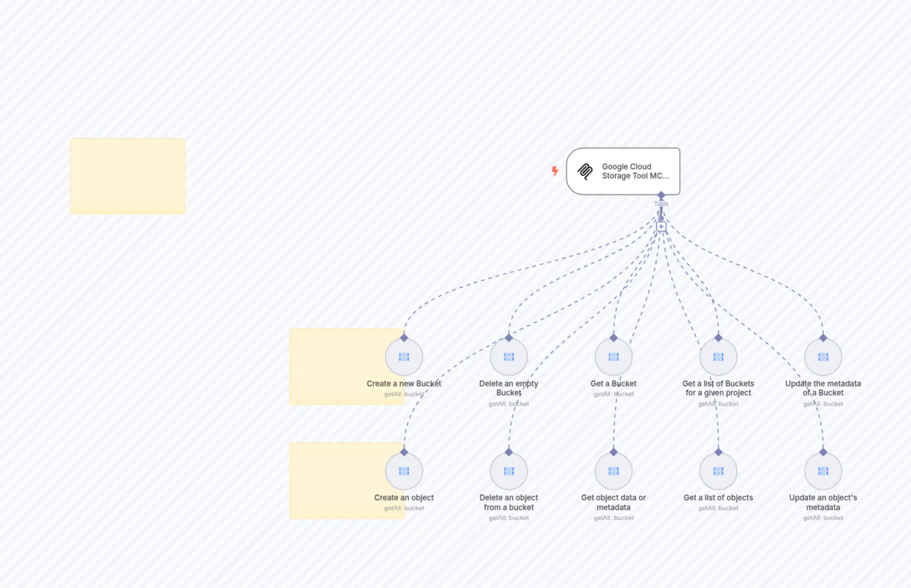
Task: Click the Tools connector label under the MCP node
Action: click(x=661, y=204)
